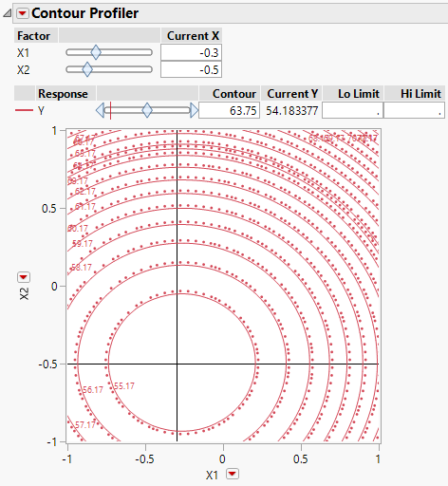
Task: Open the Contour Profiler red triangle menu
Action: pyautogui.click(x=23, y=13)
